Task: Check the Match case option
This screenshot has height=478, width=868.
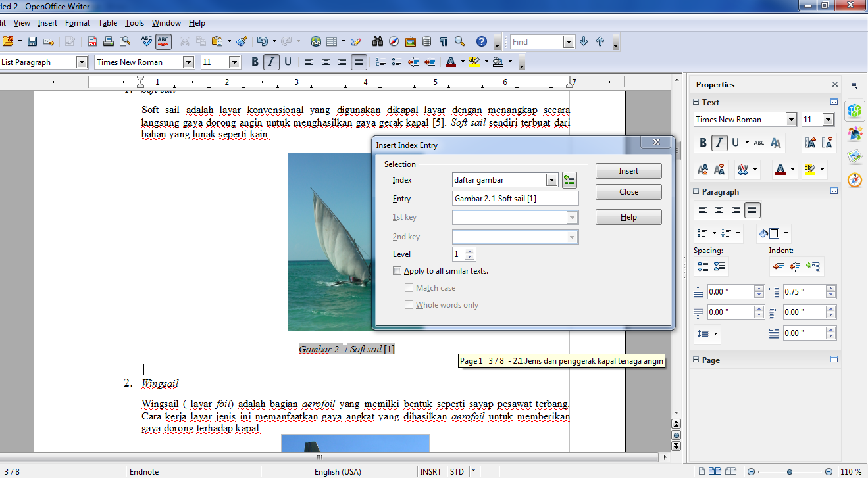Action: click(x=409, y=287)
